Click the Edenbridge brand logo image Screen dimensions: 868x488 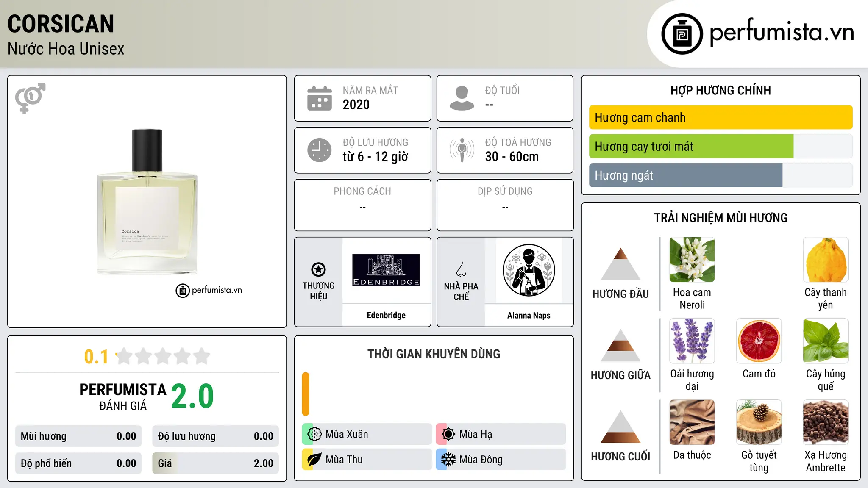point(386,270)
